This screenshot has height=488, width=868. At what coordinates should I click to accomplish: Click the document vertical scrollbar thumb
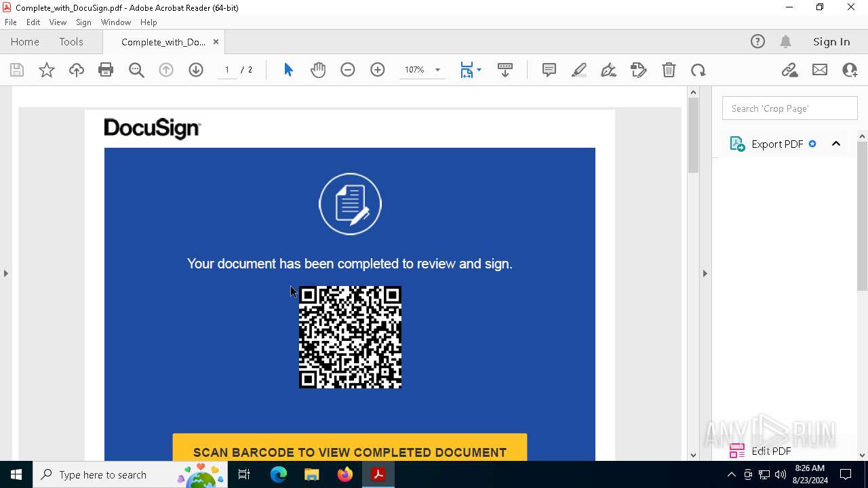coord(693,135)
